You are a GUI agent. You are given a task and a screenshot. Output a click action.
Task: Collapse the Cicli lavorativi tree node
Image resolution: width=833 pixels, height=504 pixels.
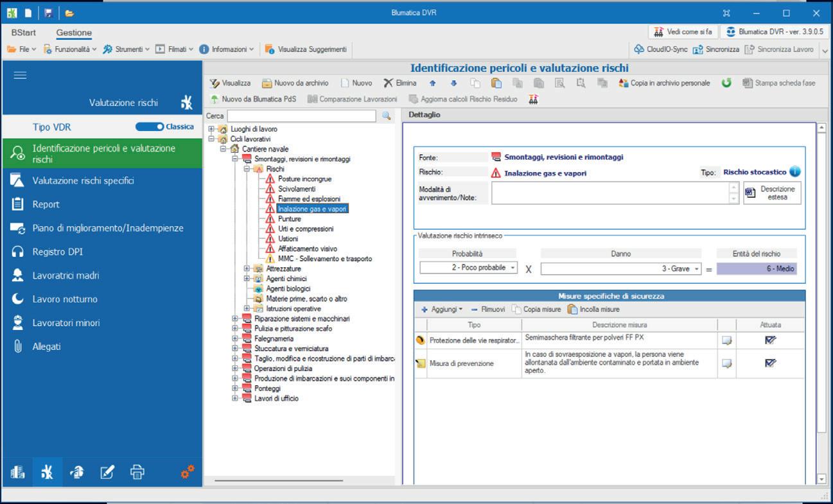click(212, 139)
